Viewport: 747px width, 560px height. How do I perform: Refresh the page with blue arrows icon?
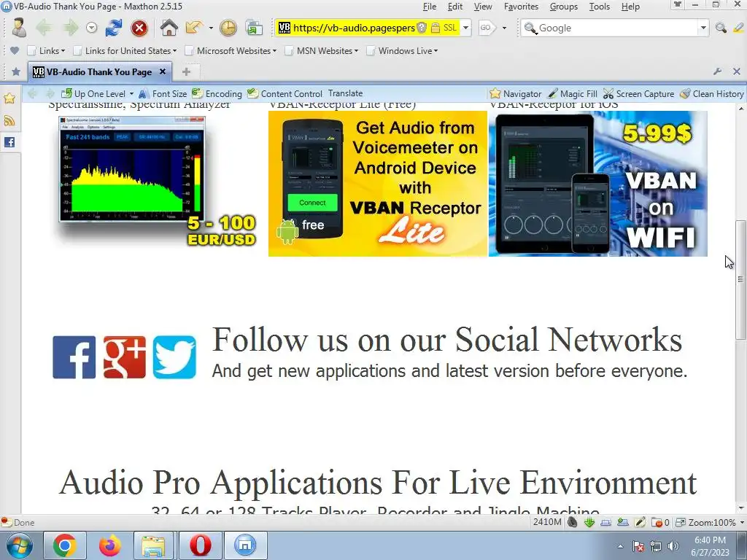click(x=114, y=28)
